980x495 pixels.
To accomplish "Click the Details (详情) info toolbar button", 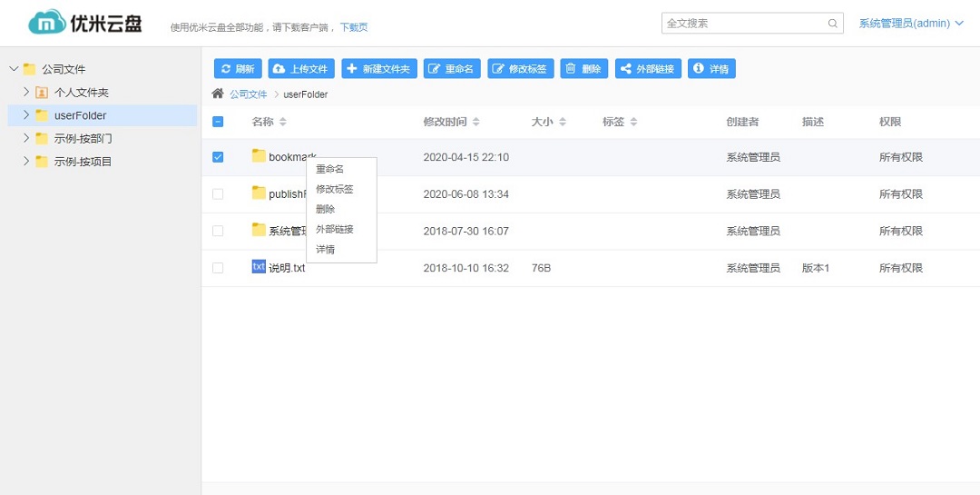I will (x=711, y=69).
